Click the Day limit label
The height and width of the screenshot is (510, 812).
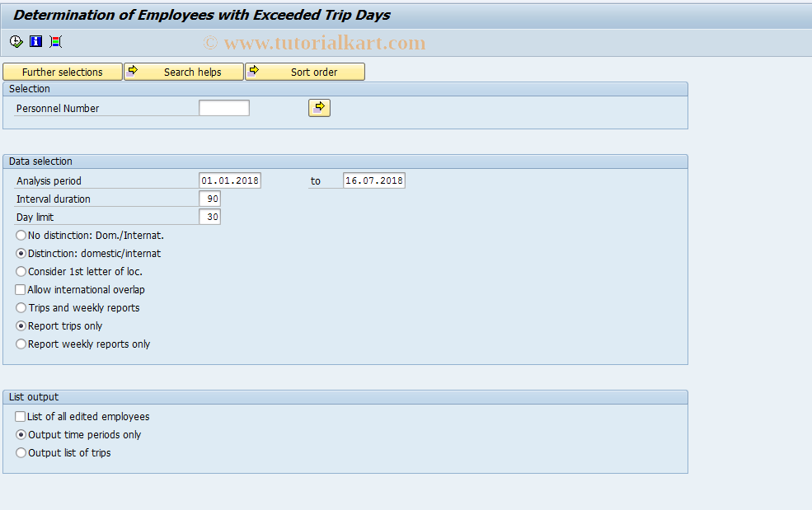(35, 218)
